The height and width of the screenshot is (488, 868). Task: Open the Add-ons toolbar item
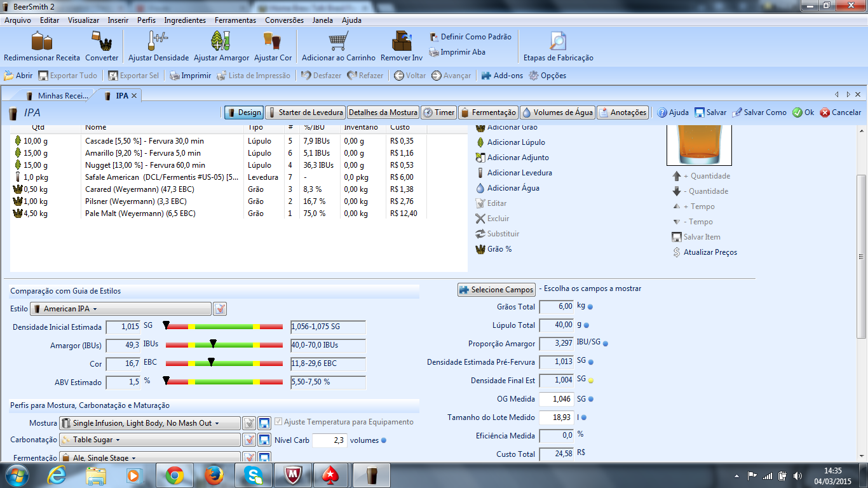coord(502,76)
